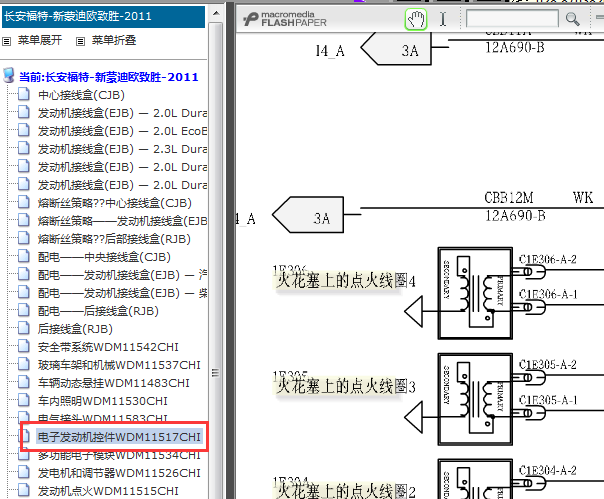
Task: Click the icon beside 菜单展开
Action: tap(7, 41)
